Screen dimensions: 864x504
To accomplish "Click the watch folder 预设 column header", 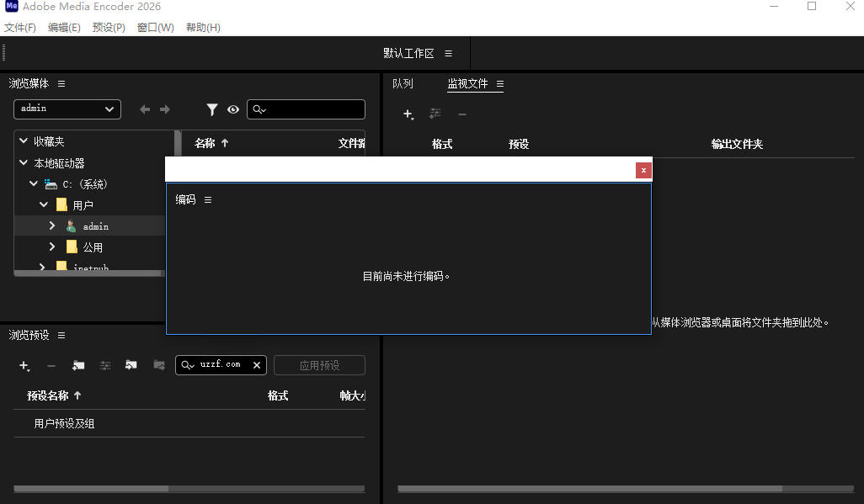I will 519,145.
